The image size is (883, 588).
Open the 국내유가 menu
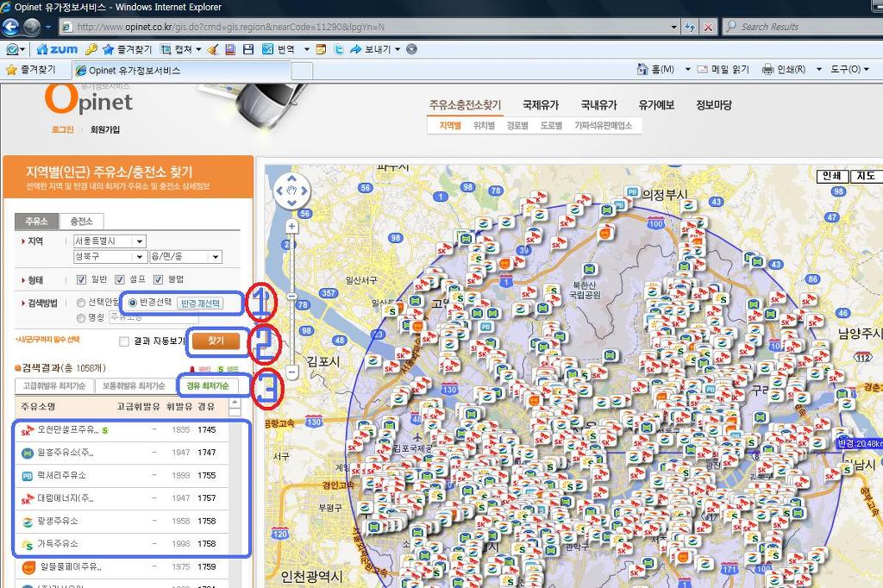(x=598, y=105)
